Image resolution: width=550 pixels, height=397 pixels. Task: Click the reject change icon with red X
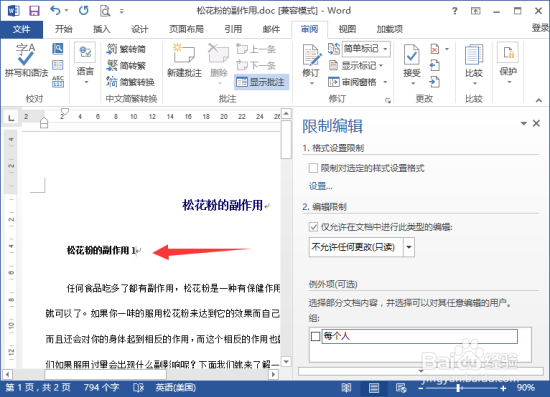click(x=435, y=49)
